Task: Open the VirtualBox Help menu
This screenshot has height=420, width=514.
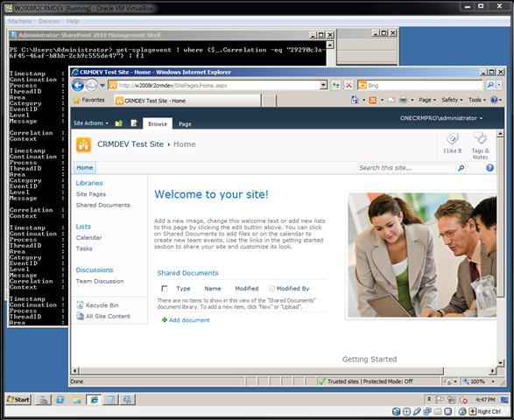Action: (73, 21)
